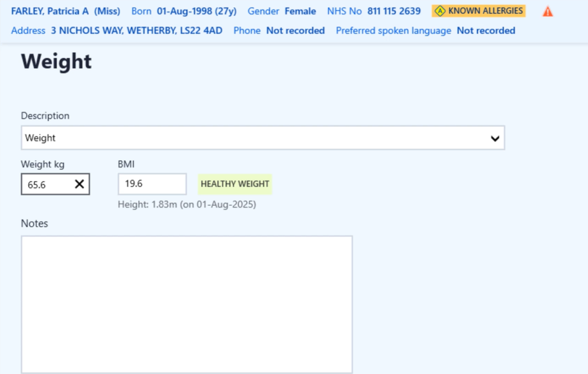Click the Weight page heading
The width and height of the screenshot is (588, 374).
point(56,61)
